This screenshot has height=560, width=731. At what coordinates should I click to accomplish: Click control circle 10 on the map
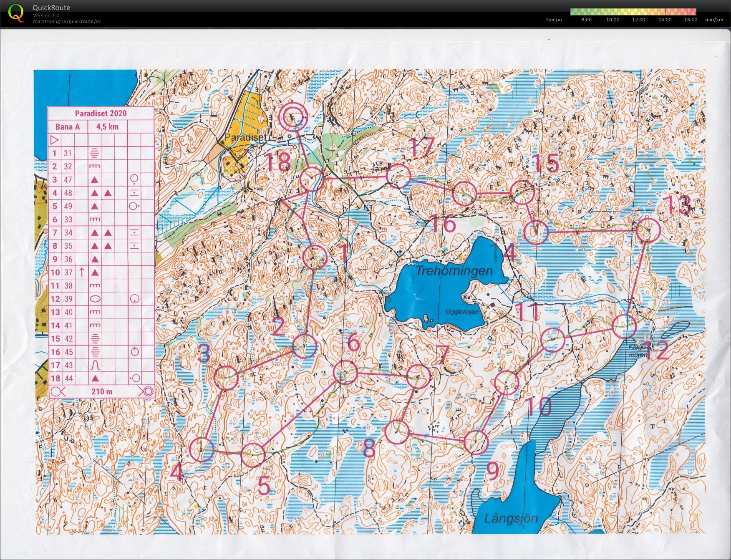pos(507,382)
